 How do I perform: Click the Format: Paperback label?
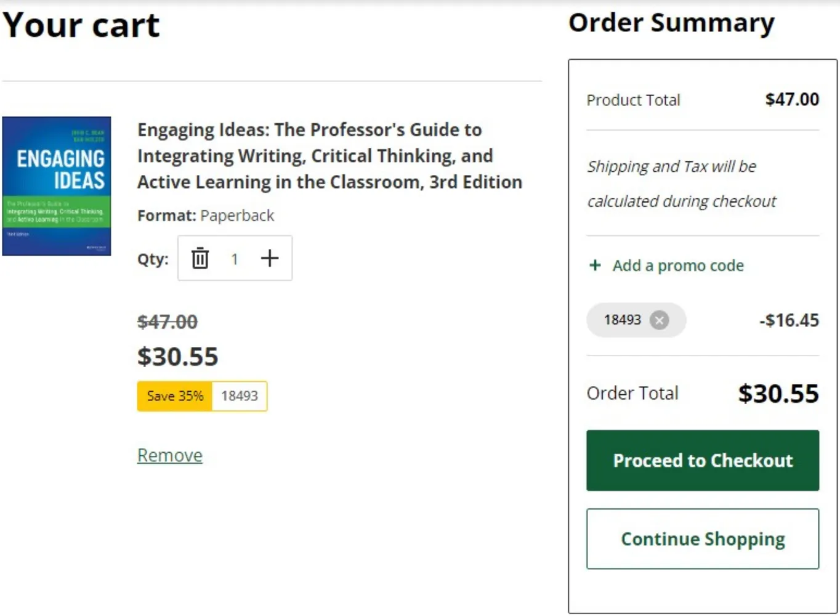tap(206, 216)
